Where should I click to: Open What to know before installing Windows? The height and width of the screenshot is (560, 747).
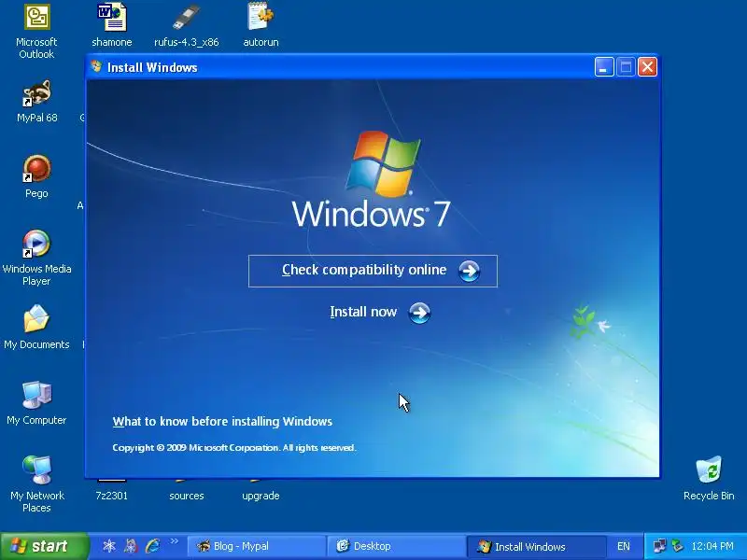222,422
